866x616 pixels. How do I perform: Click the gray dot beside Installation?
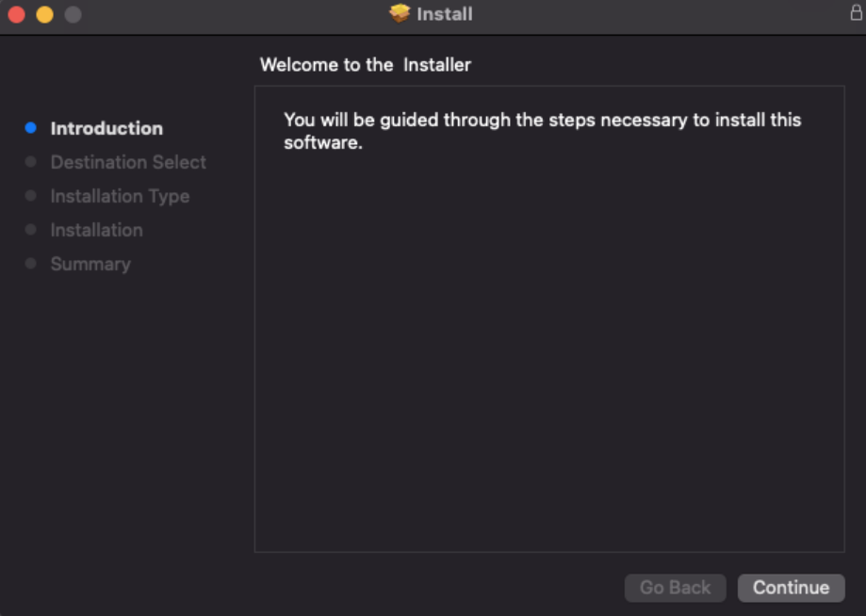(28, 229)
